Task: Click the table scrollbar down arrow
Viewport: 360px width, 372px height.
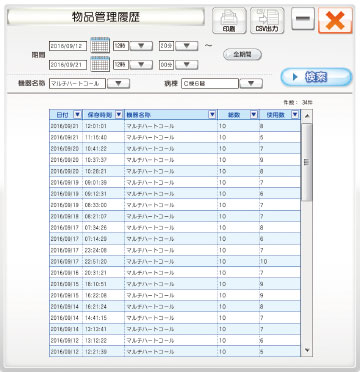Action: click(307, 350)
